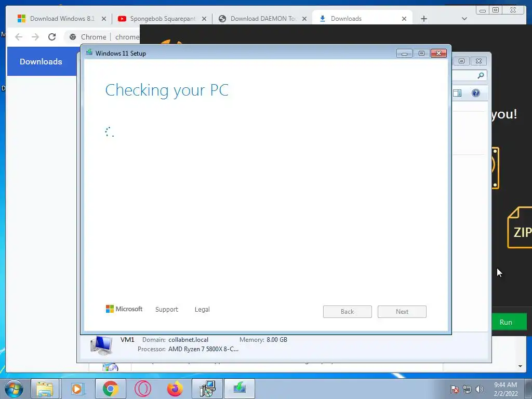Click the VM1 computer icon in details pane

point(101,345)
